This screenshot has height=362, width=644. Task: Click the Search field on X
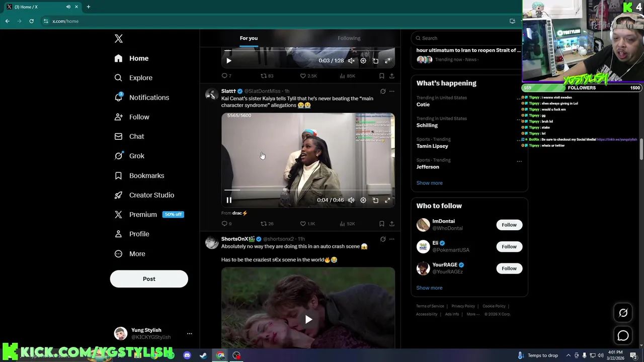click(466, 38)
